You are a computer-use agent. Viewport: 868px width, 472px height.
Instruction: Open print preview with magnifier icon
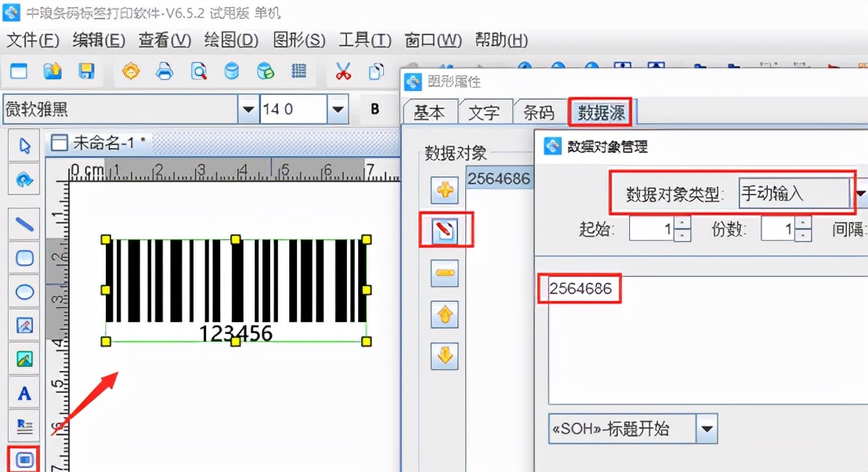tap(198, 71)
